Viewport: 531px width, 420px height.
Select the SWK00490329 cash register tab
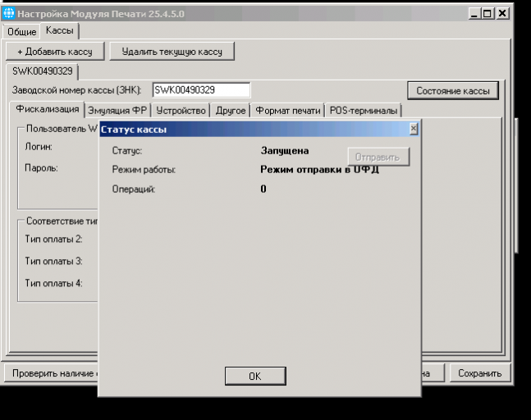(x=43, y=71)
